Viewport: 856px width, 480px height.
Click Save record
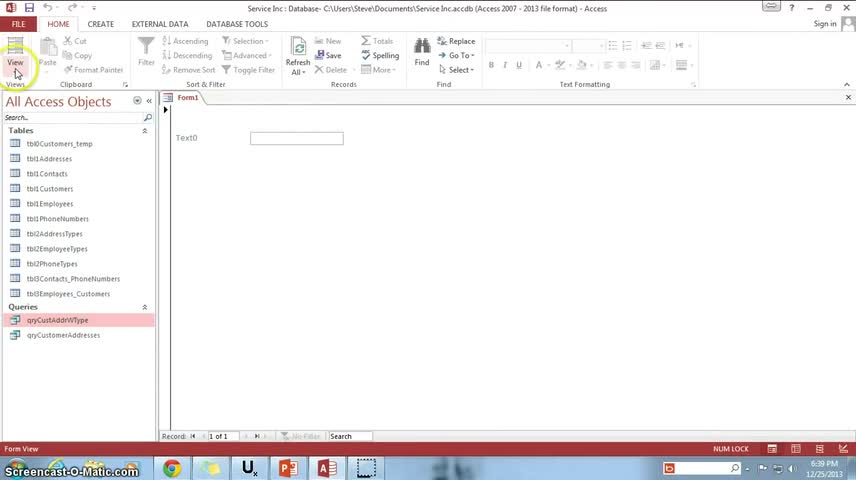(x=328, y=55)
